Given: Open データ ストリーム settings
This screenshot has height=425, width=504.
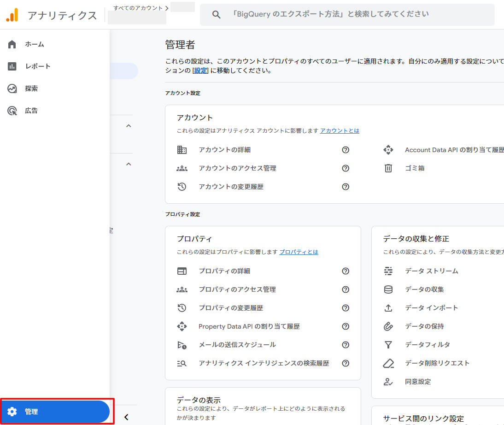Looking at the screenshot, I should [432, 271].
